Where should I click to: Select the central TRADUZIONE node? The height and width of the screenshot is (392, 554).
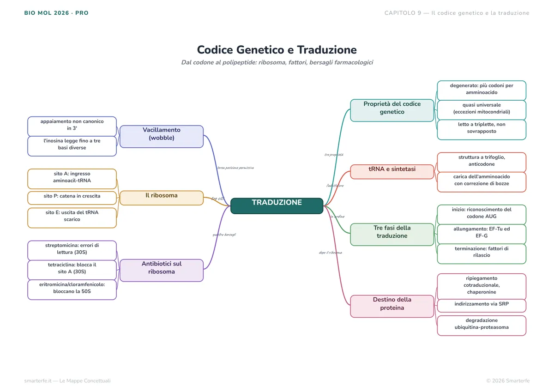277,206
